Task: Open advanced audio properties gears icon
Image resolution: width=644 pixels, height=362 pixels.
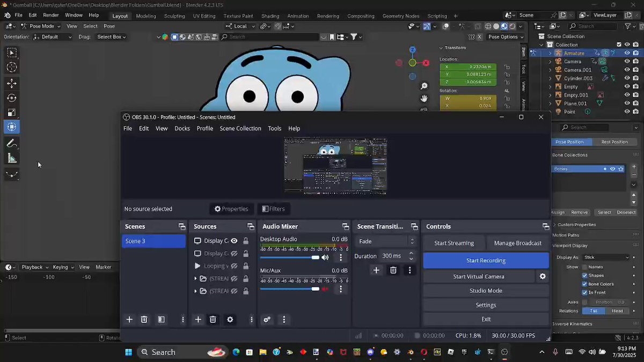Action: point(267,320)
